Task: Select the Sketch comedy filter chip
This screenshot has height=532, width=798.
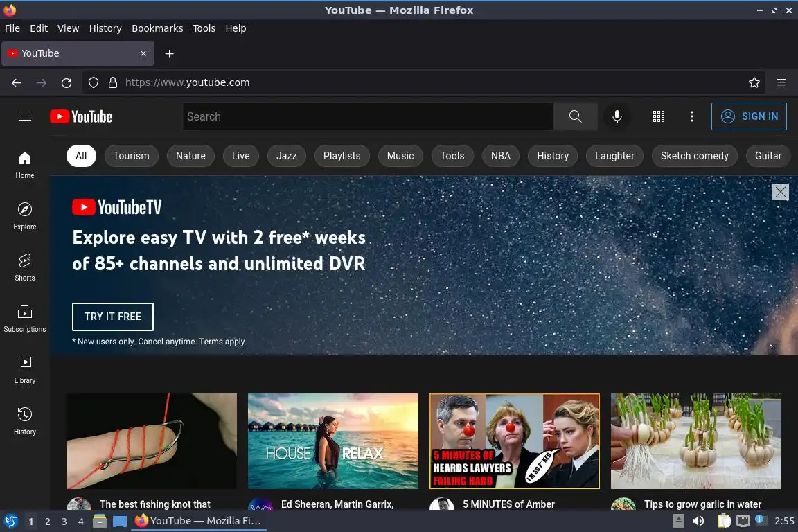Action: pos(695,156)
